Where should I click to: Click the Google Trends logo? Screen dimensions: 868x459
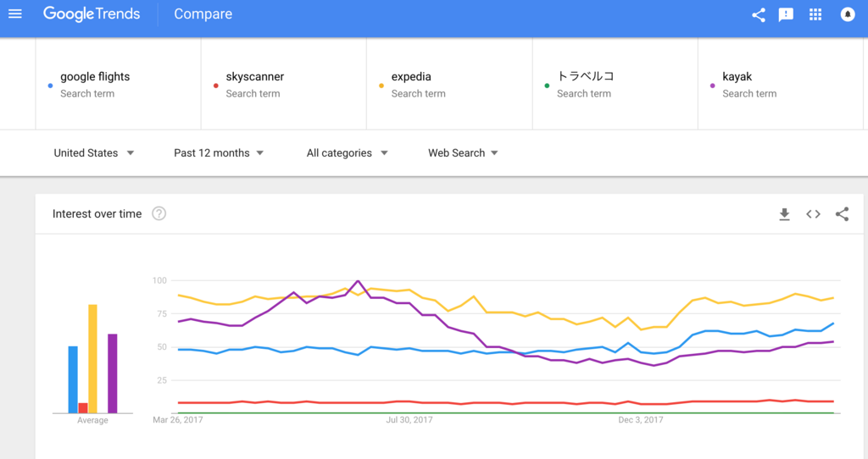point(92,14)
